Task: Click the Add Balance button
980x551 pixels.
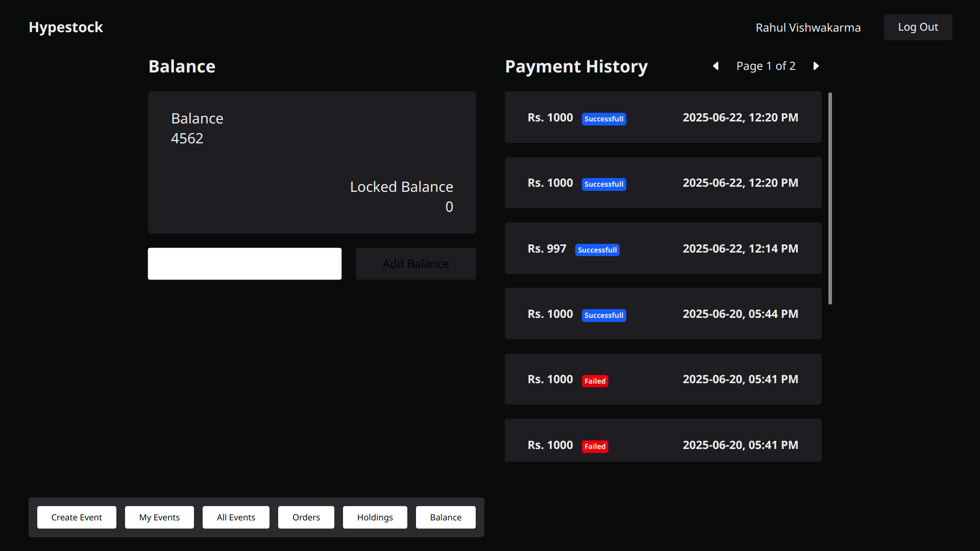Action: tap(415, 264)
